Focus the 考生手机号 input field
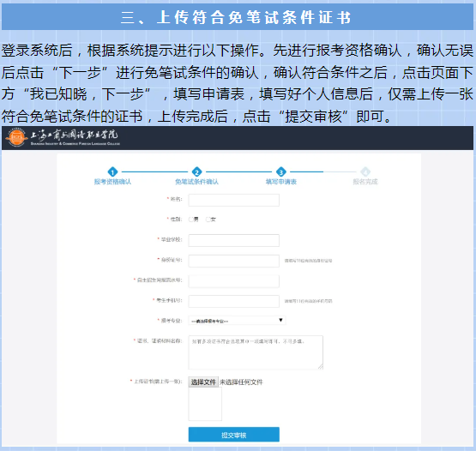 pos(234,301)
